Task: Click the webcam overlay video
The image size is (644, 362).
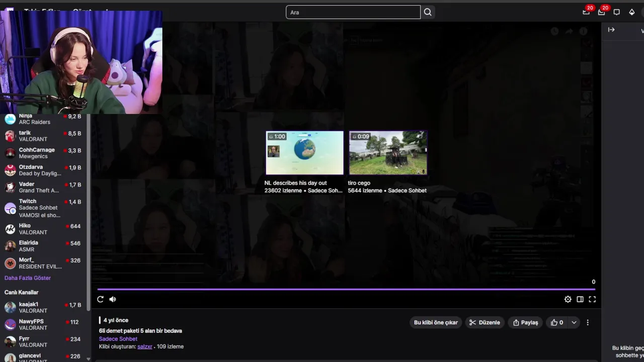Action: [x=81, y=62]
